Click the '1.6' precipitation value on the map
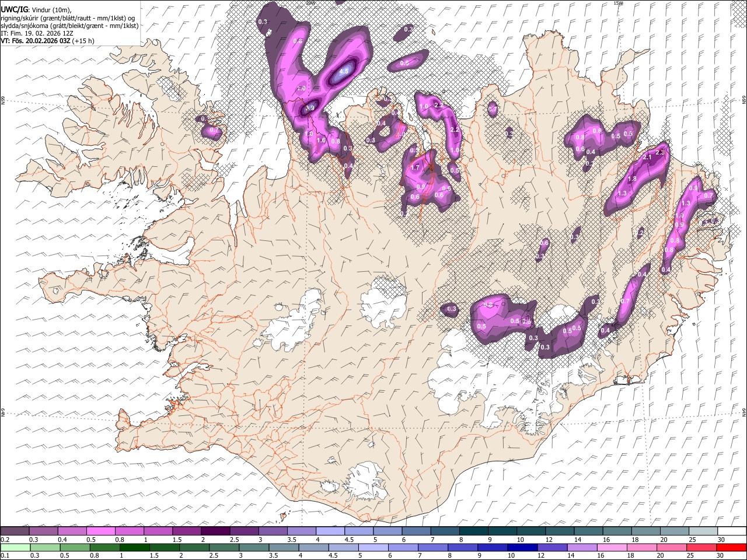Image resolution: width=747 pixels, height=560 pixels. pos(321,141)
